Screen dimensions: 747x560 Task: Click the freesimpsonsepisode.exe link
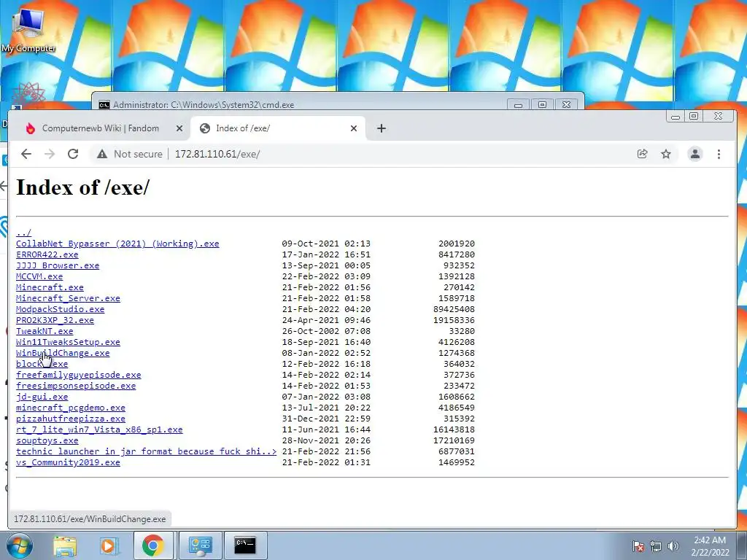(x=76, y=386)
